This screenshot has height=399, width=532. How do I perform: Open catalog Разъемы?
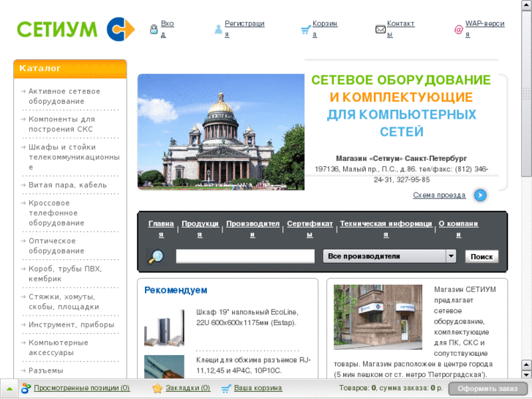click(x=46, y=370)
